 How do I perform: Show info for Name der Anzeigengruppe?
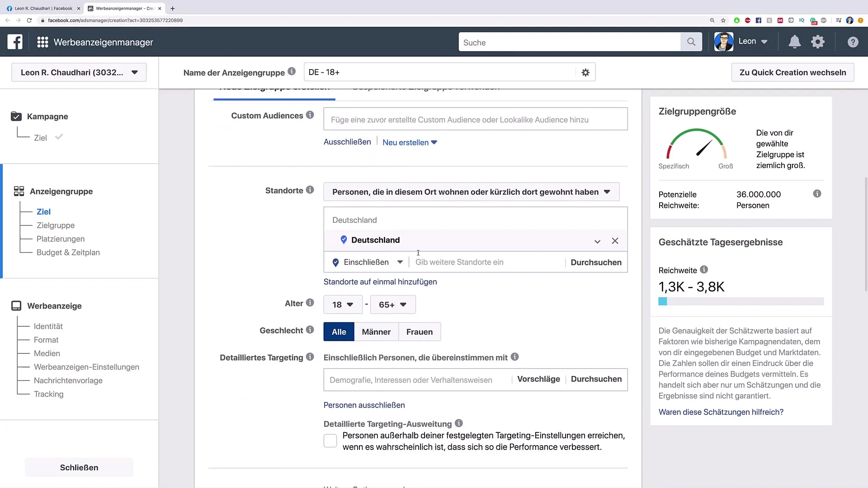(292, 71)
